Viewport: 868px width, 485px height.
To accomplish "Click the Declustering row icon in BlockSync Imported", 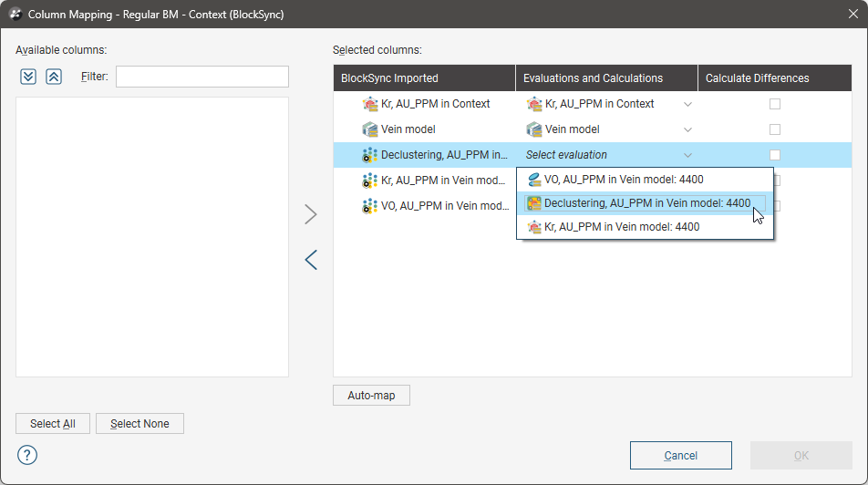I will point(370,155).
